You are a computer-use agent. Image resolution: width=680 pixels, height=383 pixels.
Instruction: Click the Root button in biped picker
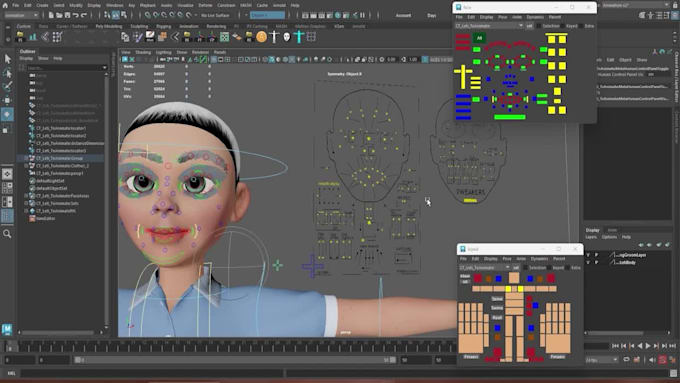point(497,318)
